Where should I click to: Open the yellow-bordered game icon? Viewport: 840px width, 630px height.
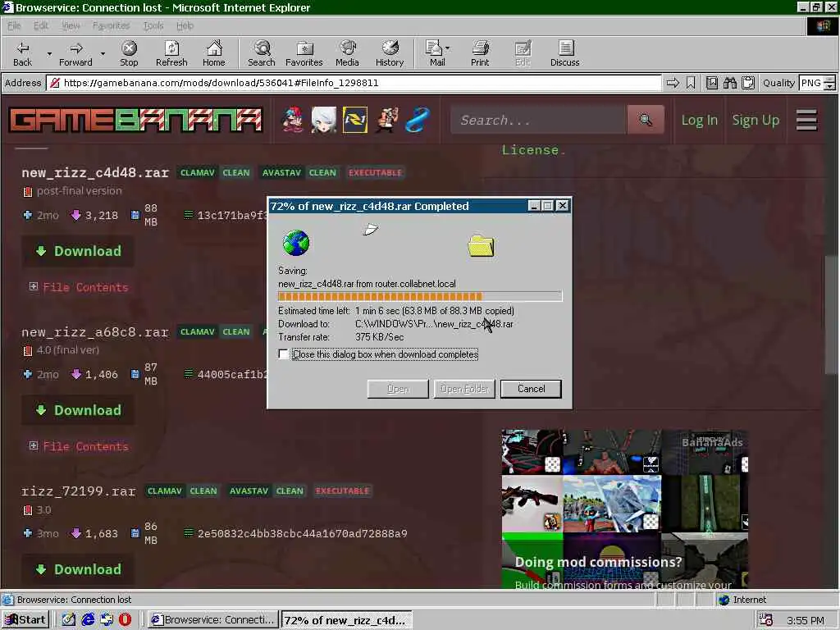pyautogui.click(x=355, y=120)
